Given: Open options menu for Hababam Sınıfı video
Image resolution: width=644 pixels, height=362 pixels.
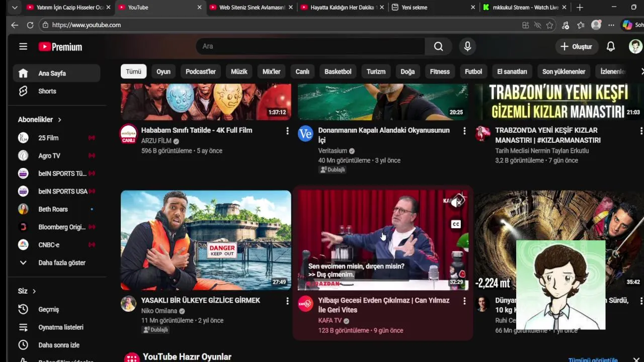Looking at the screenshot, I should [x=287, y=131].
